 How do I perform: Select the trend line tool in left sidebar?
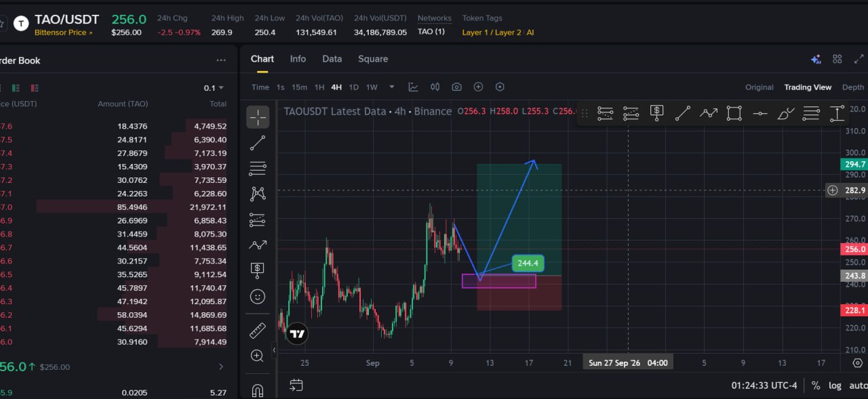258,143
